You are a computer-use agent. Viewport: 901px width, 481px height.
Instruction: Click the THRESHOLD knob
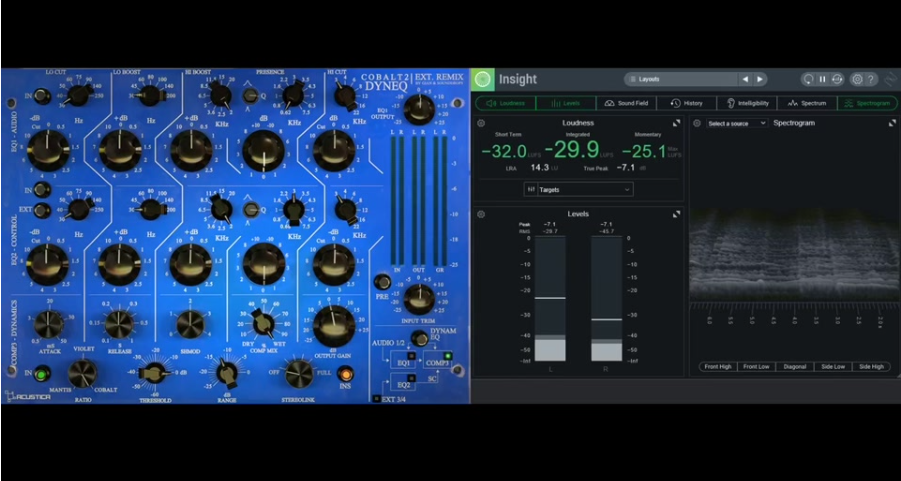(x=155, y=374)
